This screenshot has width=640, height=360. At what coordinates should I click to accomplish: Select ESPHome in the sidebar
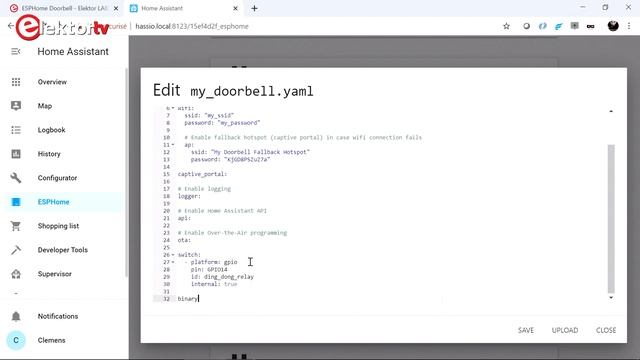(53, 202)
